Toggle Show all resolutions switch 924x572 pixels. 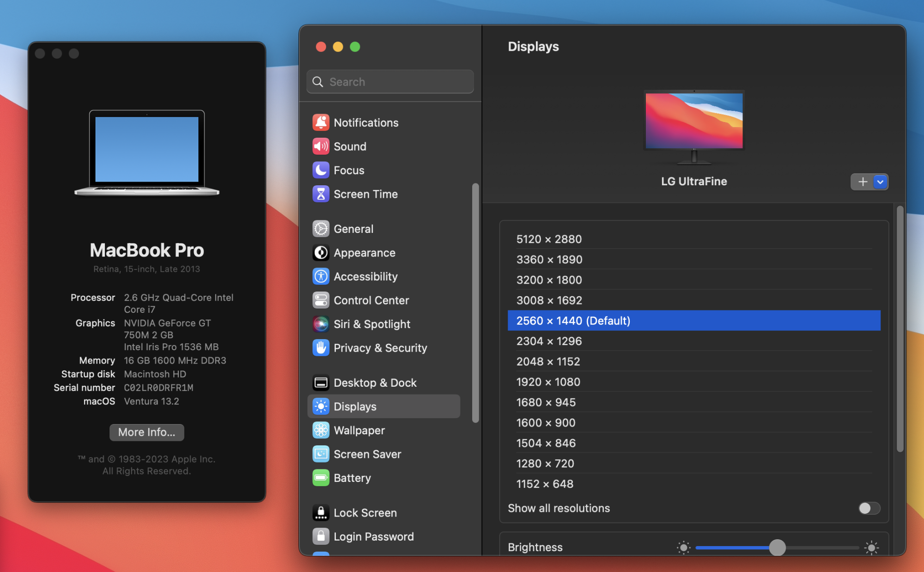tap(869, 508)
